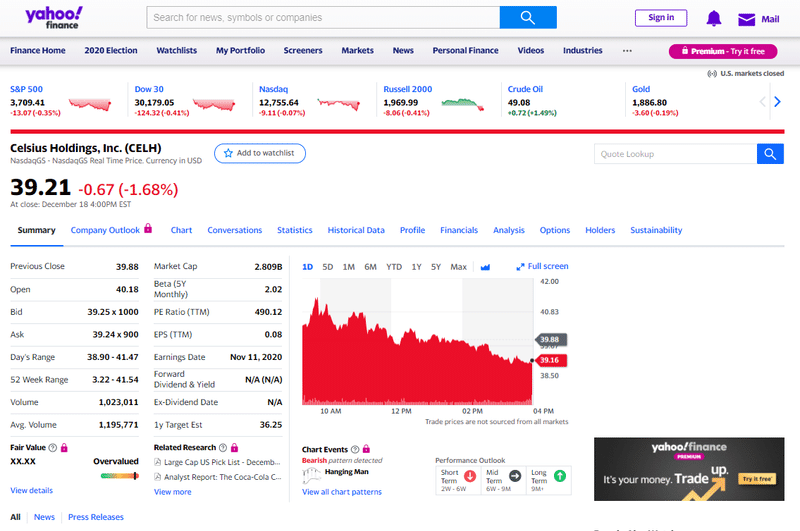
Task: Select the 1M chart range
Action: pos(348,267)
